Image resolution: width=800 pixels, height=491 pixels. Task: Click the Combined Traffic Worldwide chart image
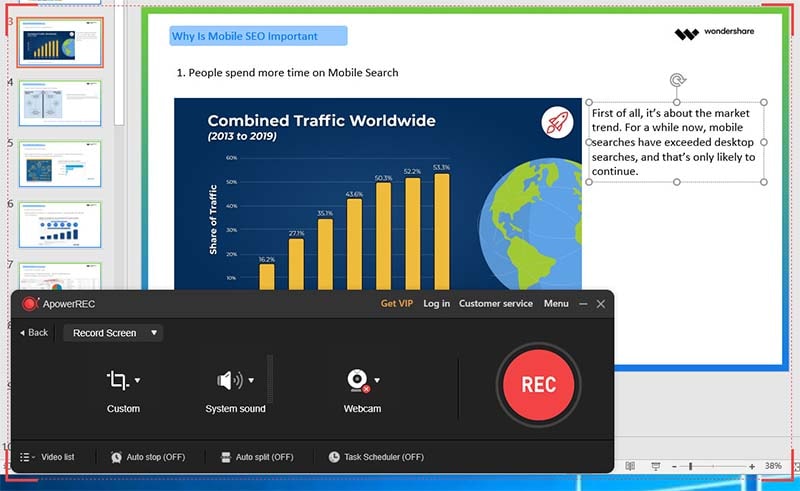click(x=378, y=194)
